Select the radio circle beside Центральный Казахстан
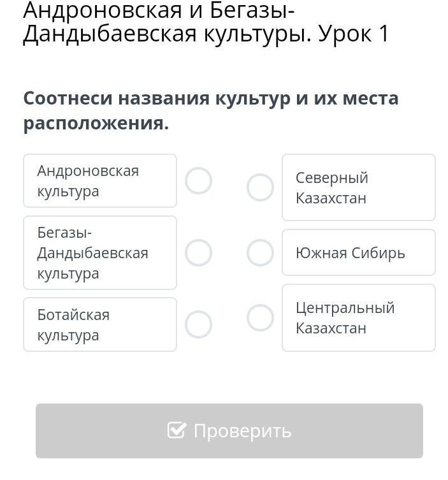448x480 pixels. coord(260,317)
